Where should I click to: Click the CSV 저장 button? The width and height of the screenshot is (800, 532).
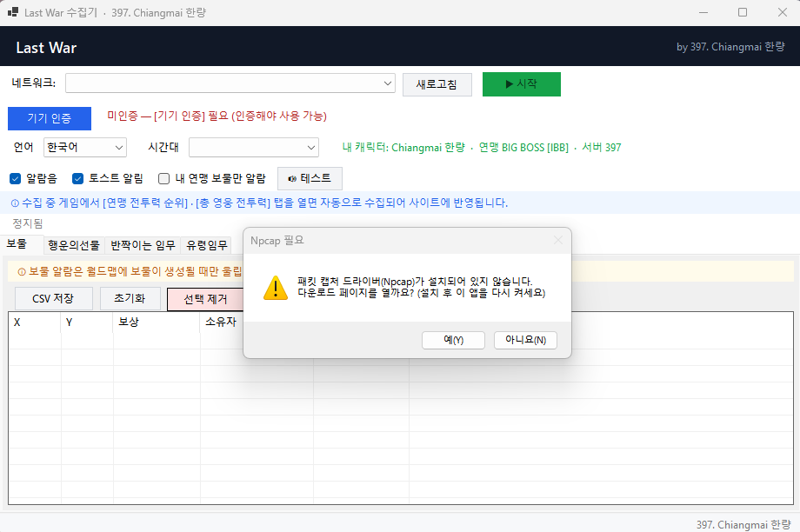pos(54,298)
